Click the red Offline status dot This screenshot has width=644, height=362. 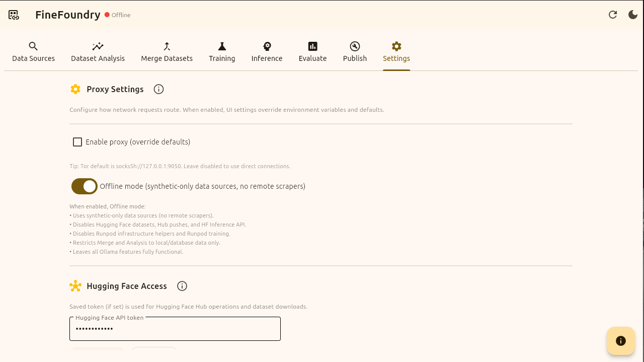[107, 15]
